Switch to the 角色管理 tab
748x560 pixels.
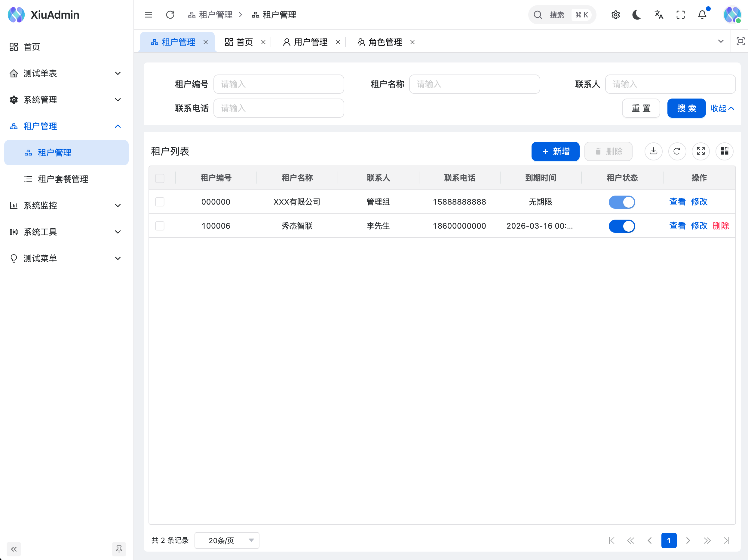point(385,42)
